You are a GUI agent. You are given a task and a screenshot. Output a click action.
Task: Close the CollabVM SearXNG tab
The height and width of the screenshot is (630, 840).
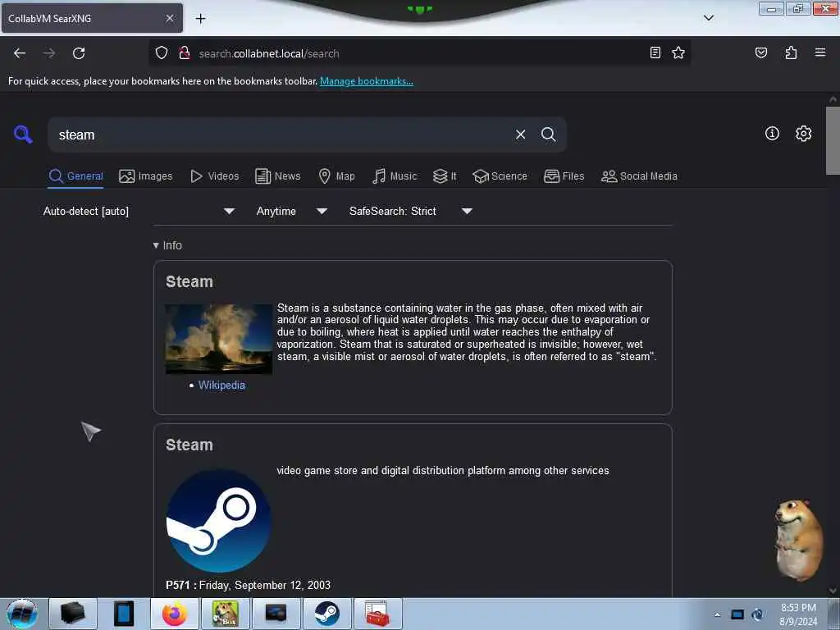(x=170, y=18)
